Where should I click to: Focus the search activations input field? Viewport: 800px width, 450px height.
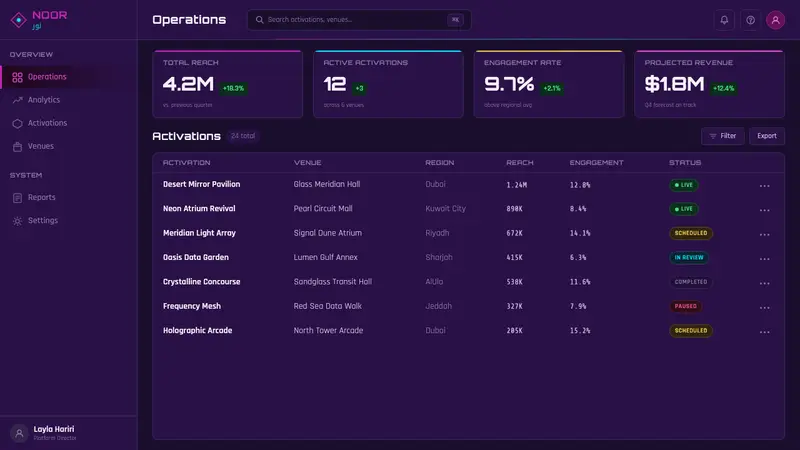coord(359,20)
